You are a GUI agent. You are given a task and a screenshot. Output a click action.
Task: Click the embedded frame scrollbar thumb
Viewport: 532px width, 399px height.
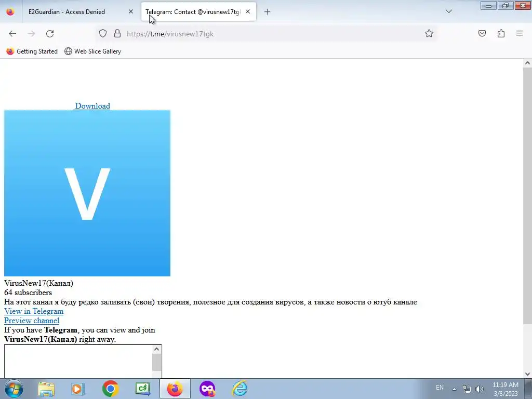click(x=156, y=363)
